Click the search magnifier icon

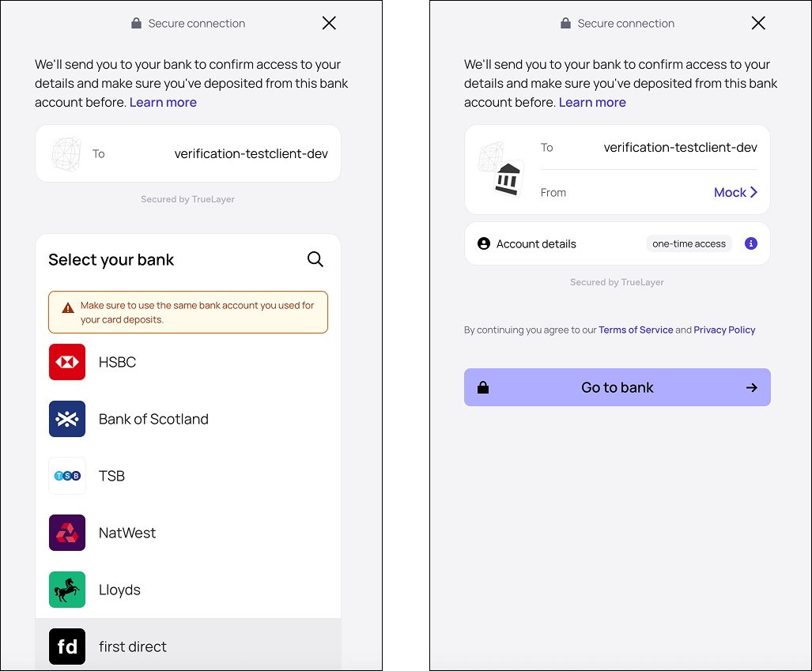pyautogui.click(x=315, y=259)
